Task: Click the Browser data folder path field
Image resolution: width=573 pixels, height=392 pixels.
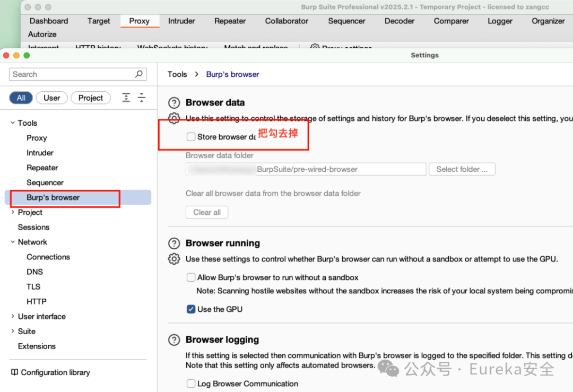Action: click(306, 169)
